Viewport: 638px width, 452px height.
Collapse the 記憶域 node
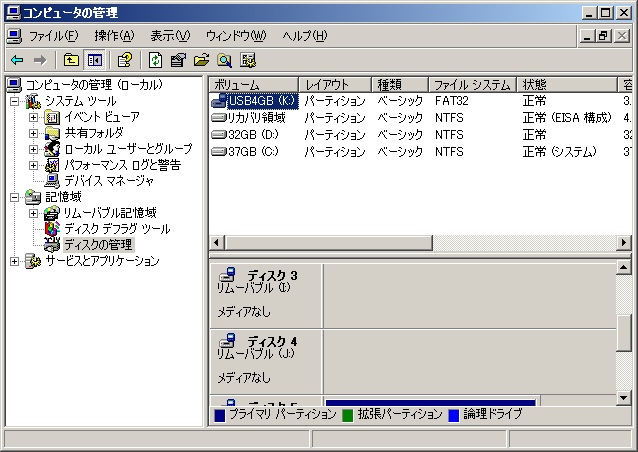[x=15, y=197]
